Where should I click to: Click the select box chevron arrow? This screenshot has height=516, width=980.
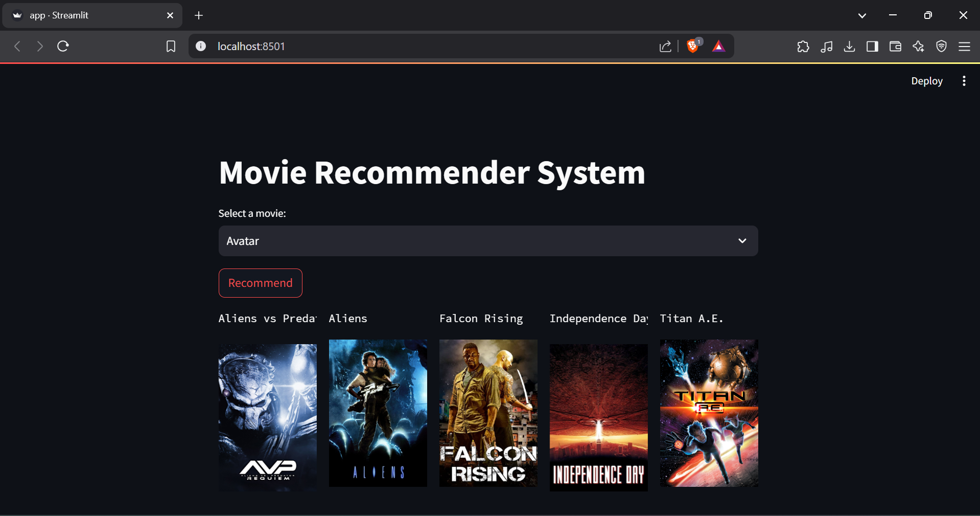click(x=742, y=241)
